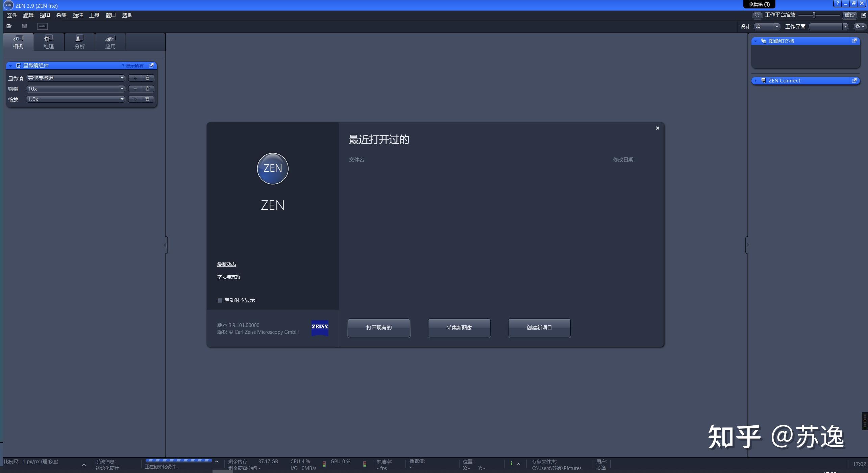Open the settings gear menu top right
Screen dimensions: 868x473
859,26
